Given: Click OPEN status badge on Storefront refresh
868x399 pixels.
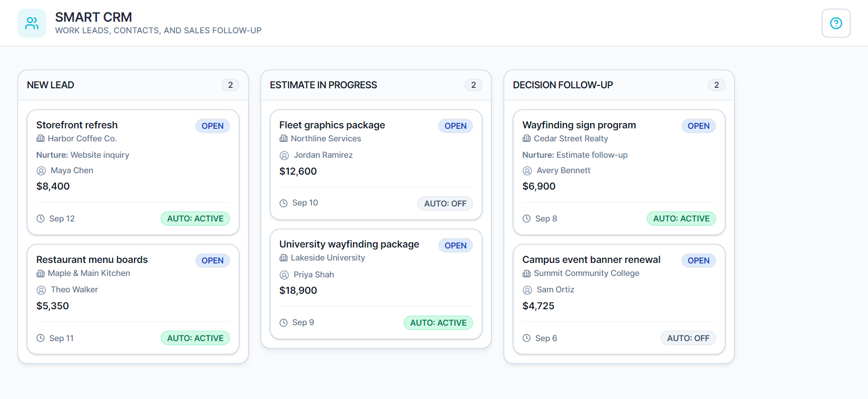Looking at the screenshot, I should click(213, 126).
